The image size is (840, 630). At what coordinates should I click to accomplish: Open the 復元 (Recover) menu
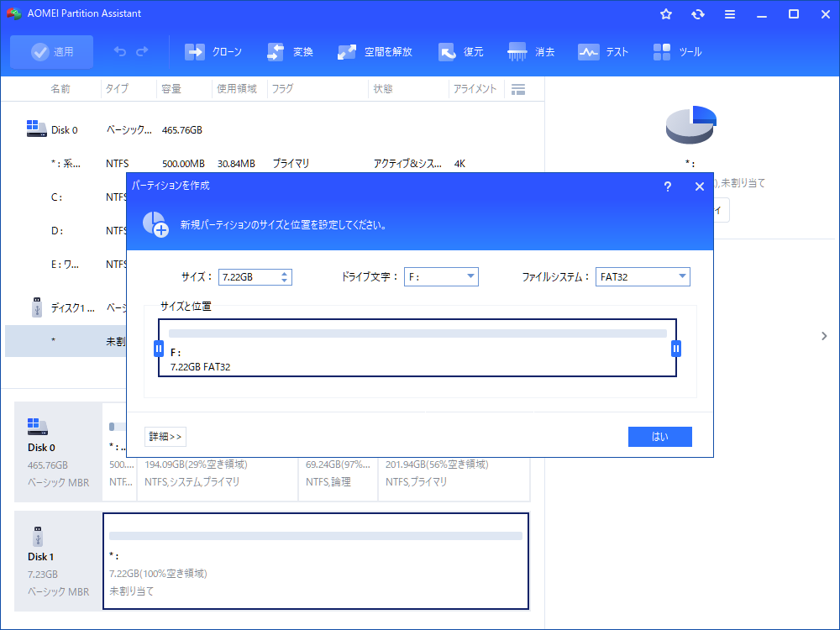[x=460, y=52]
